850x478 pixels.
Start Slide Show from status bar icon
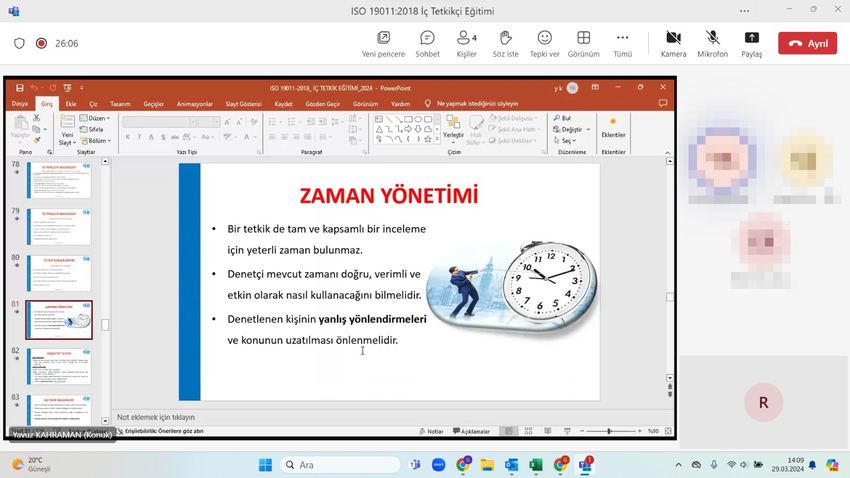pos(567,431)
